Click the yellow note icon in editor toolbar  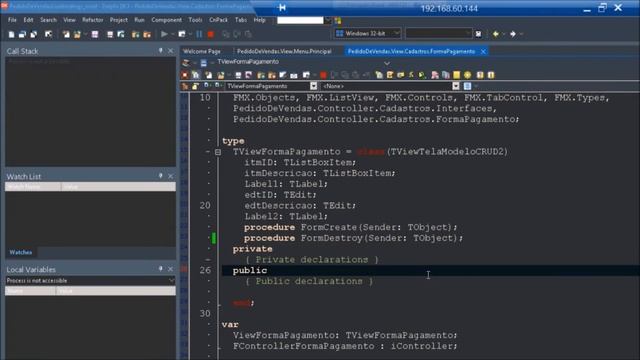pos(457,75)
